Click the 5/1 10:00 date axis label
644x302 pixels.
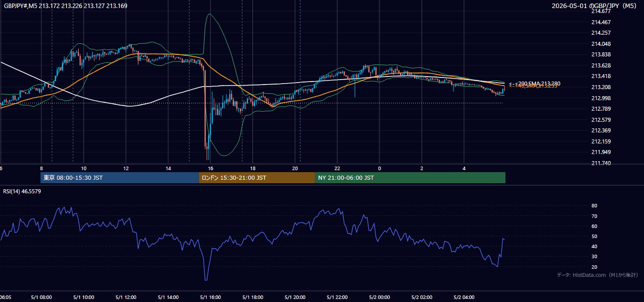point(84,297)
